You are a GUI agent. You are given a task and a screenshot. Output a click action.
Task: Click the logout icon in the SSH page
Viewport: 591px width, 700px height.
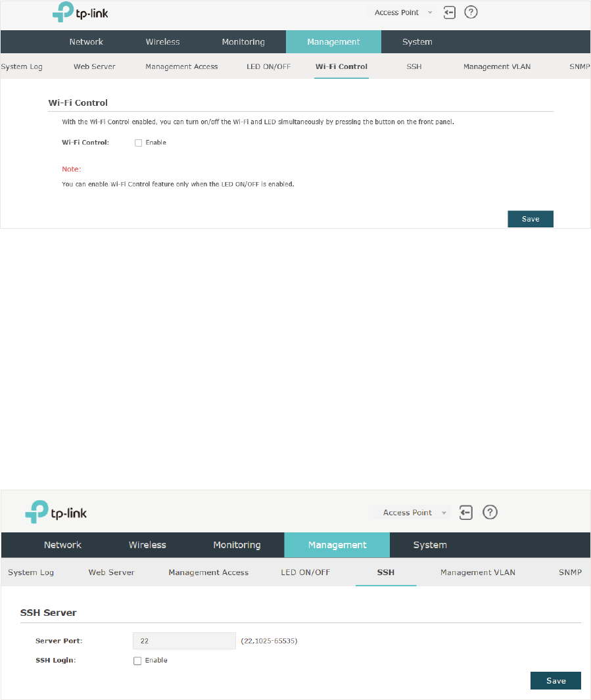pyautogui.click(x=466, y=513)
